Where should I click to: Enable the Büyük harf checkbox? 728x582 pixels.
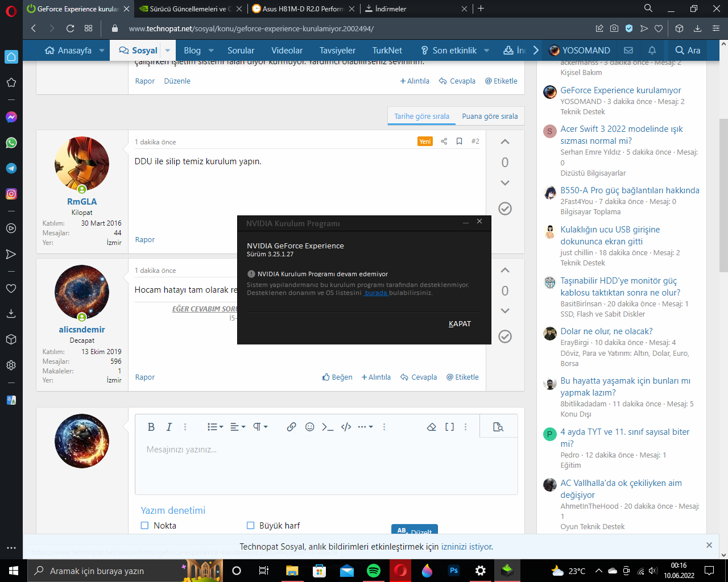pyautogui.click(x=250, y=526)
